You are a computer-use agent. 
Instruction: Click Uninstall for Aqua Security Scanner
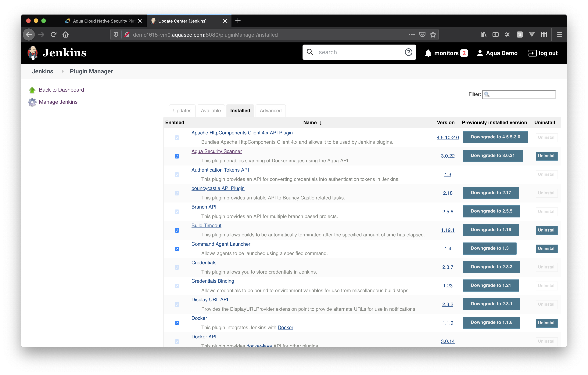[x=547, y=155]
